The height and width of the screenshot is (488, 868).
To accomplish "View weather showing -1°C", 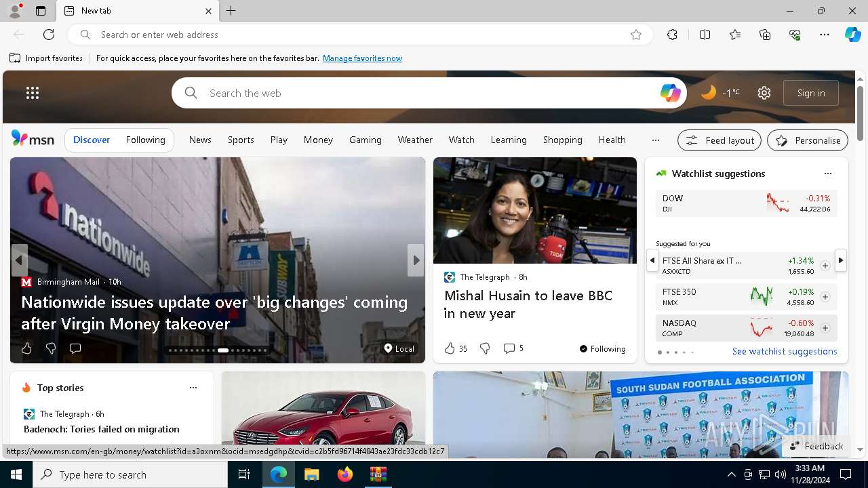I will coord(720,93).
